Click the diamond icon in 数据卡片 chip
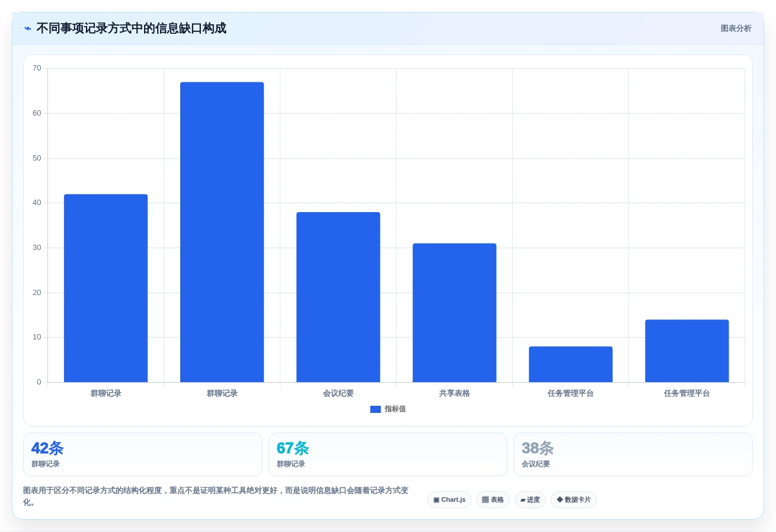This screenshot has width=776, height=532. (x=560, y=500)
